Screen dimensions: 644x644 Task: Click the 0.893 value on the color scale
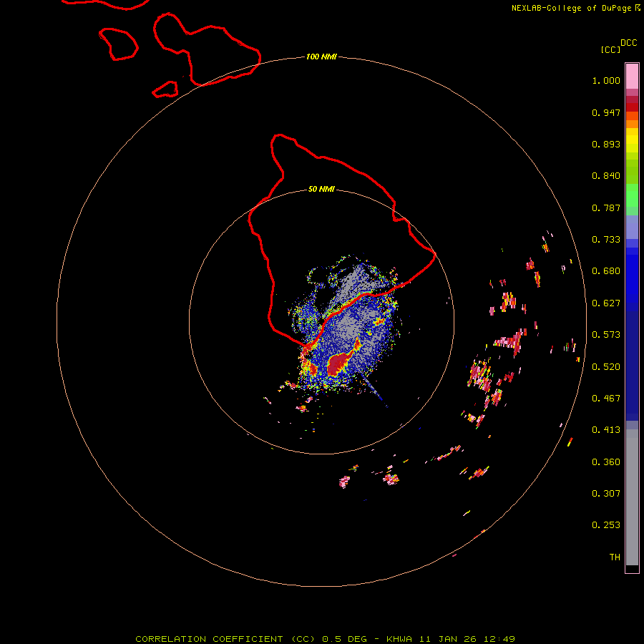606,144
